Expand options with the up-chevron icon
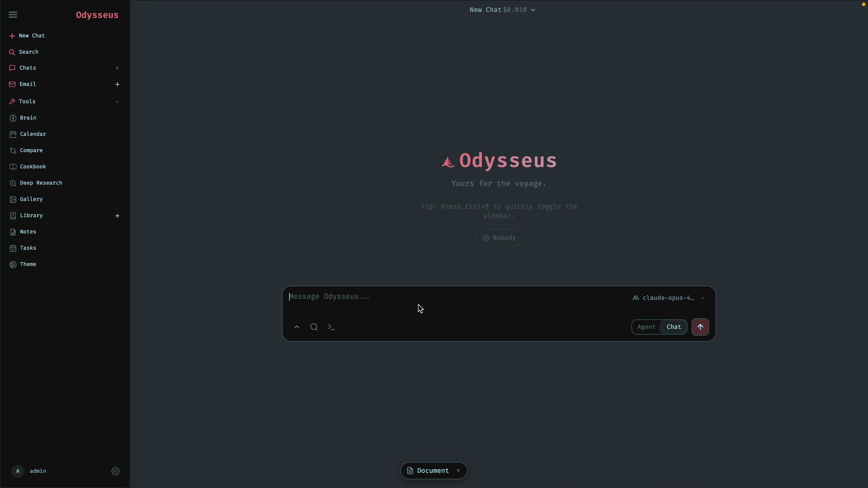Viewport: 868px width, 488px height. point(296,327)
